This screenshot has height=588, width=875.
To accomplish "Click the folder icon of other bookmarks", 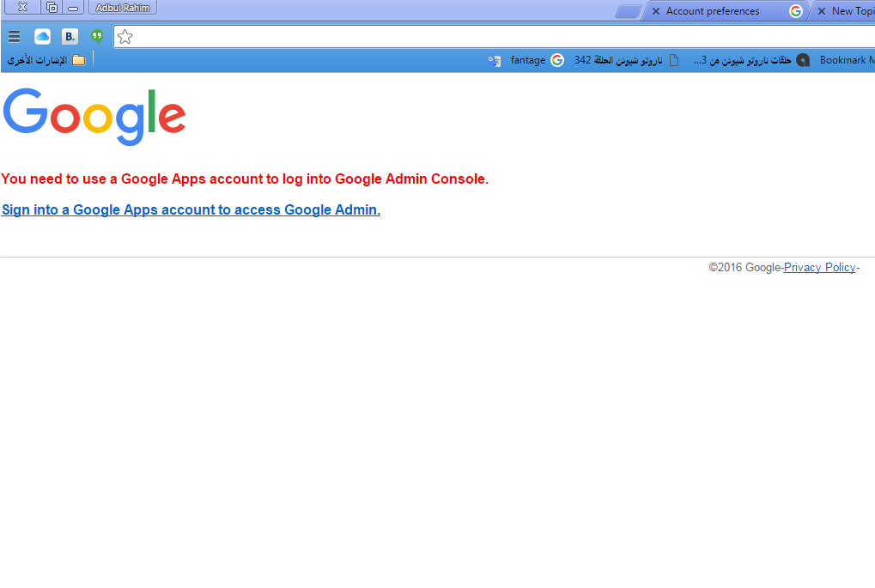I will [79, 60].
